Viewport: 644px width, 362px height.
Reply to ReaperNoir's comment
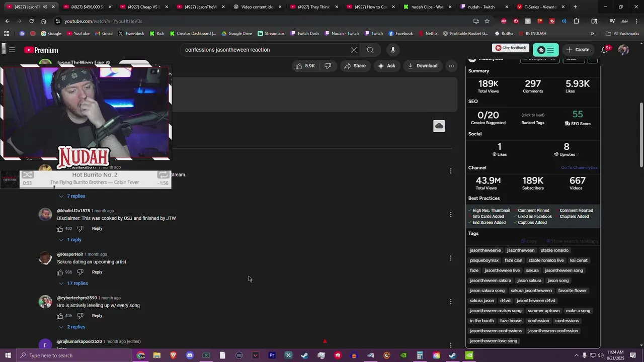click(x=97, y=273)
